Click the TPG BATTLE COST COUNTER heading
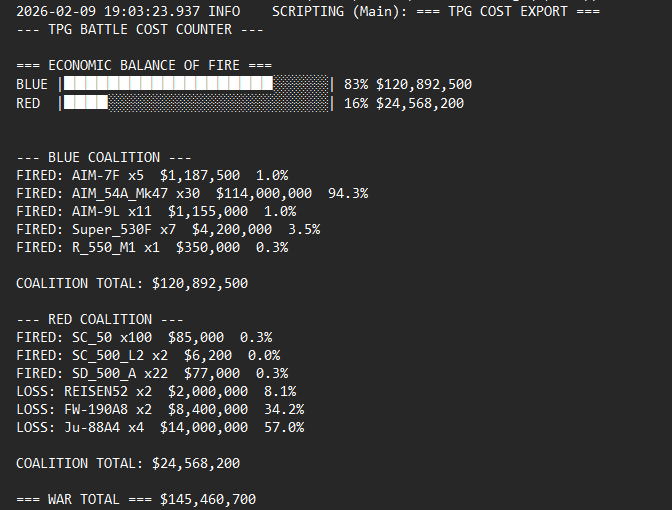Screen dimensions: 672x510 pos(139,29)
